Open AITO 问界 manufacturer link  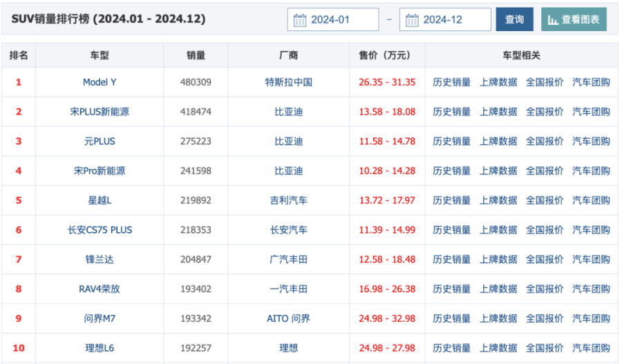(x=289, y=318)
